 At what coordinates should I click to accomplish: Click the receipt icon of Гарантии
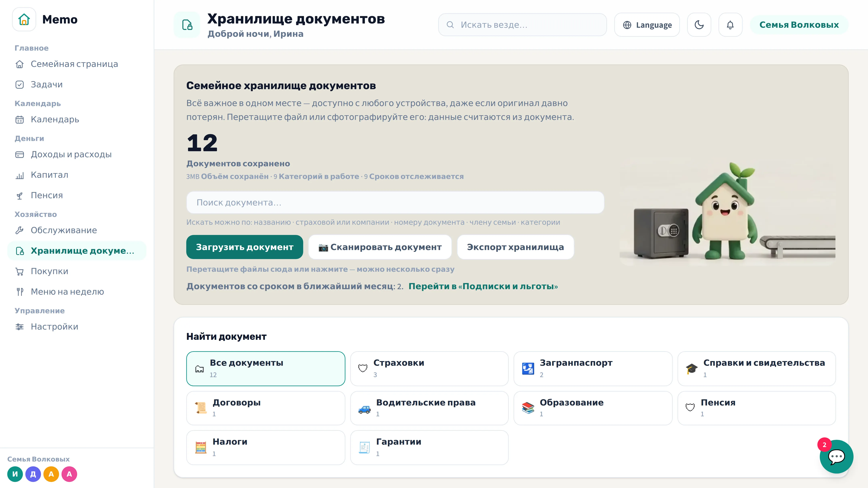[364, 448]
